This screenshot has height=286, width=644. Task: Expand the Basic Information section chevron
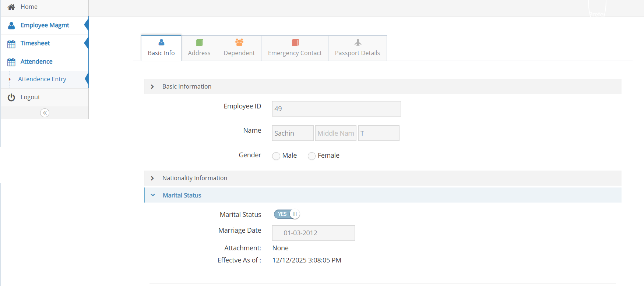pos(152,87)
